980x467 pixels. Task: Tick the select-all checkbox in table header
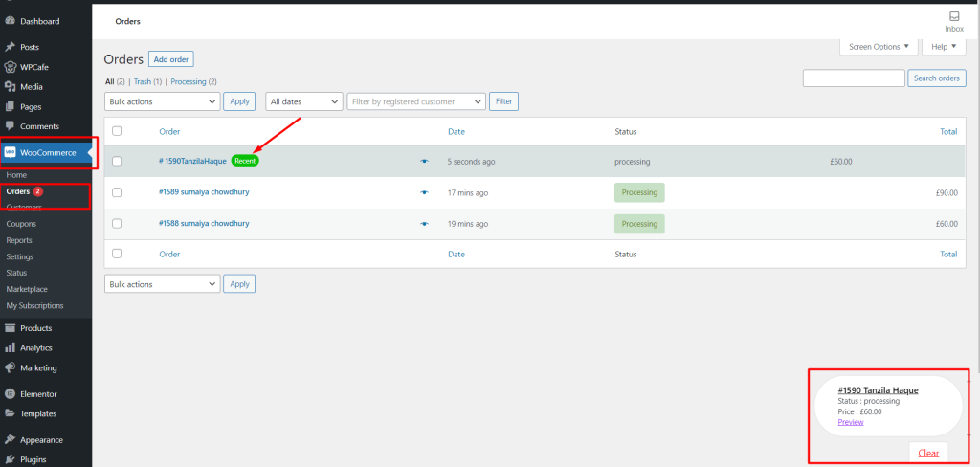(x=117, y=131)
